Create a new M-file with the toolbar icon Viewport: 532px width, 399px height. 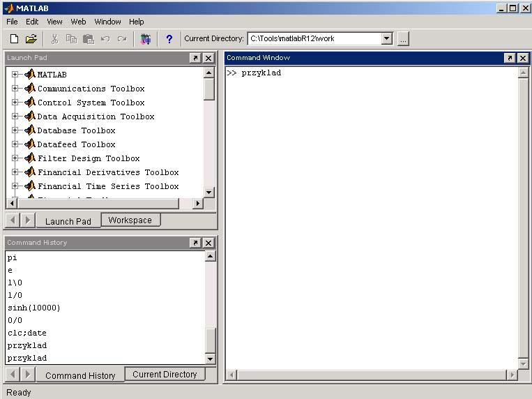click(14, 38)
